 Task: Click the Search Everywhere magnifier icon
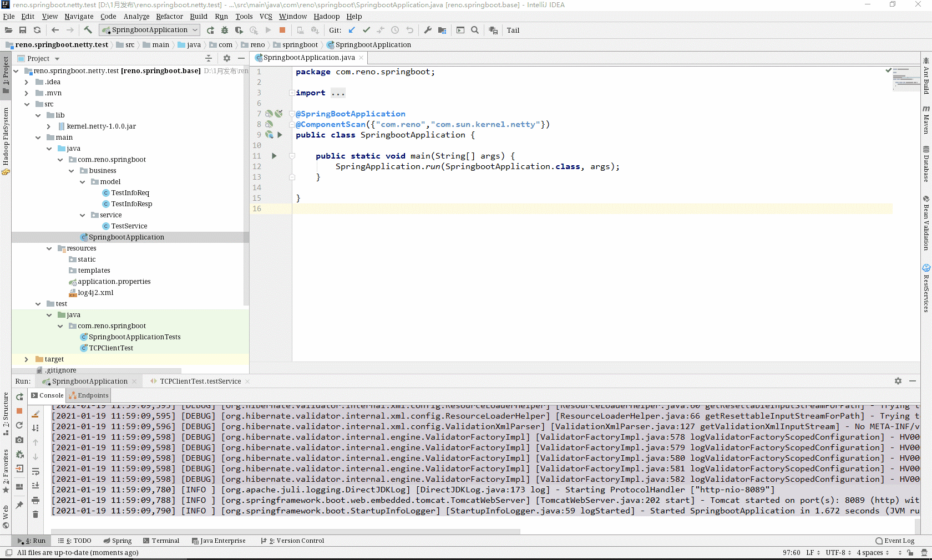tap(475, 30)
